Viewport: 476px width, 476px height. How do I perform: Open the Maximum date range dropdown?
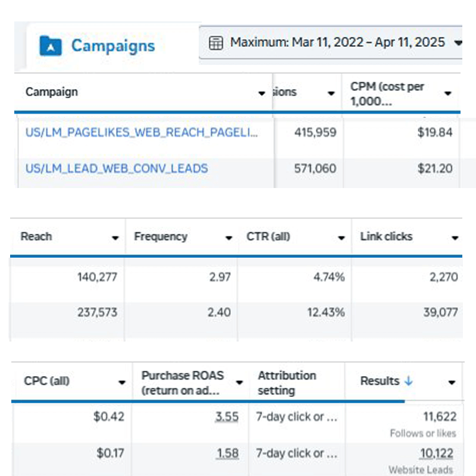click(457, 43)
